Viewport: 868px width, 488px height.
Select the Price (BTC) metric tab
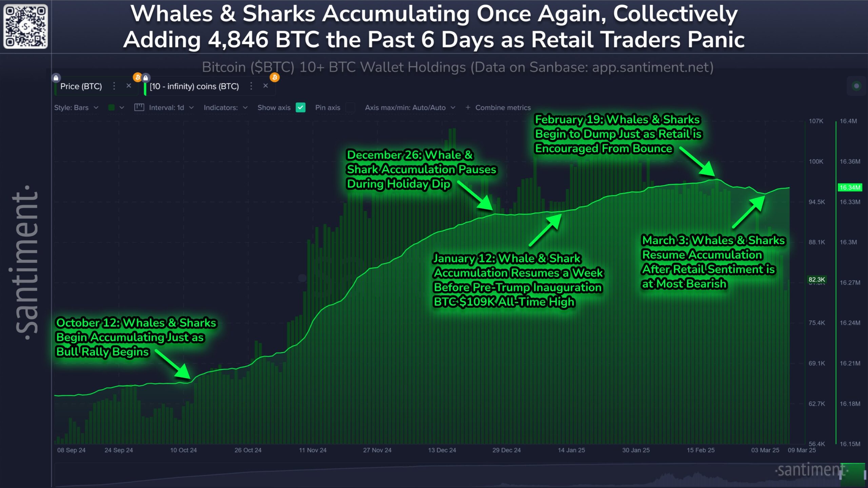(81, 86)
